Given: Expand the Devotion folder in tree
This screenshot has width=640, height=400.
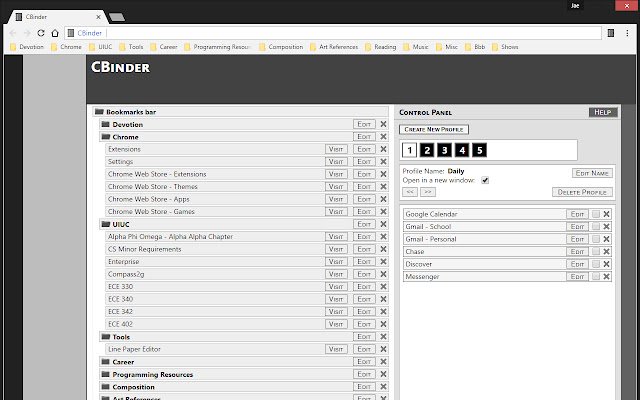Looking at the screenshot, I should click(x=106, y=124).
